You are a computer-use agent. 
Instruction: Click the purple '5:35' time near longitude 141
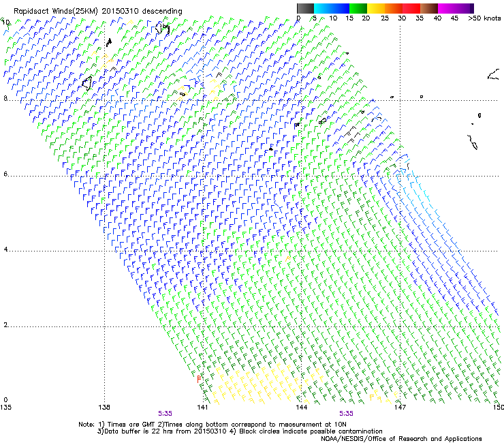pos(165,414)
